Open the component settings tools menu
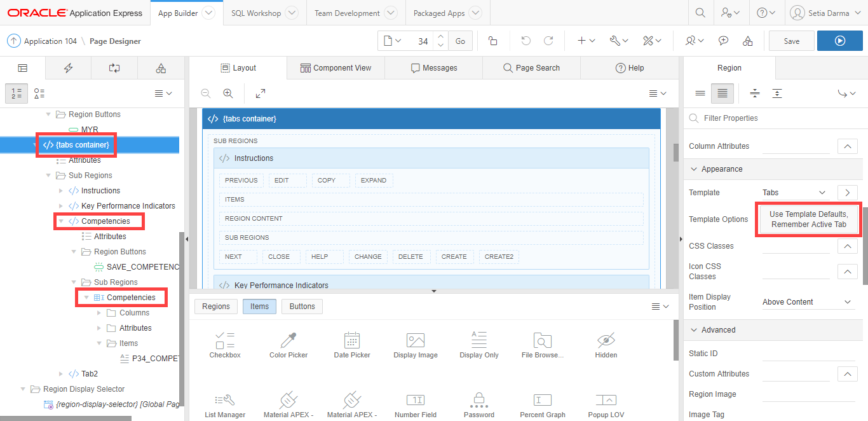 (652, 41)
